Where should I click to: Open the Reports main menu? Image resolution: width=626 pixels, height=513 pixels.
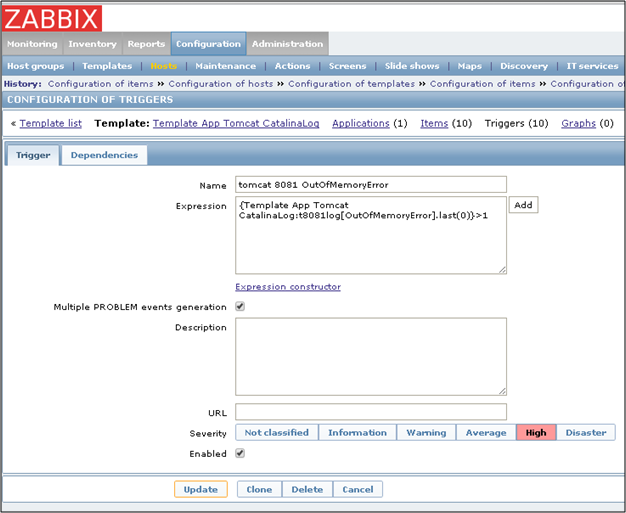click(146, 44)
